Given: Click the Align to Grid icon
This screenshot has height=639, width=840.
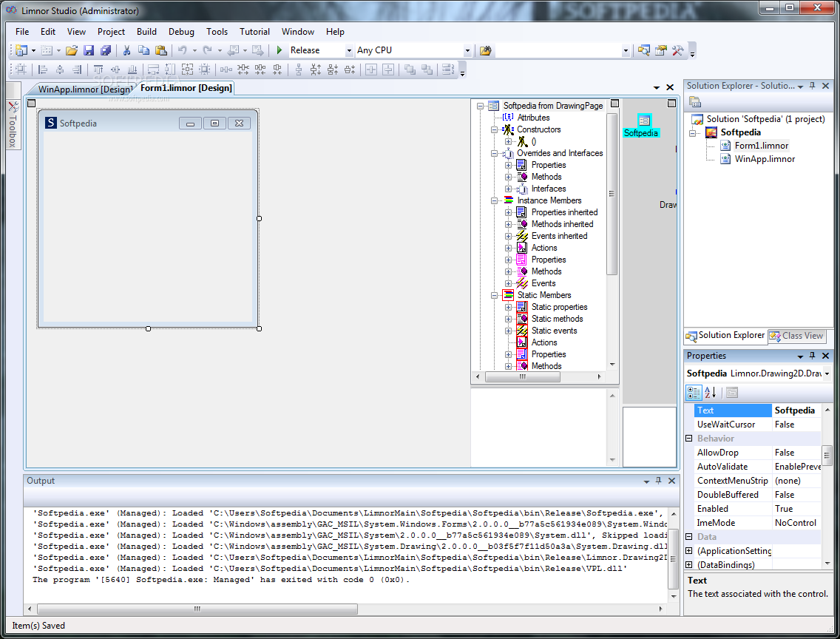Looking at the screenshot, I should pos(21,69).
